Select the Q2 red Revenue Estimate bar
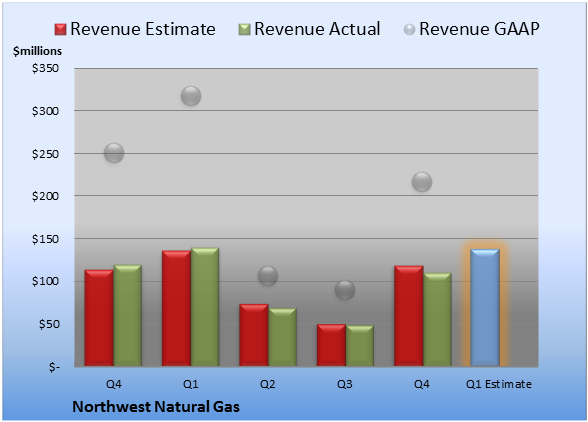Image resolution: width=588 pixels, height=422 pixels. 254,335
